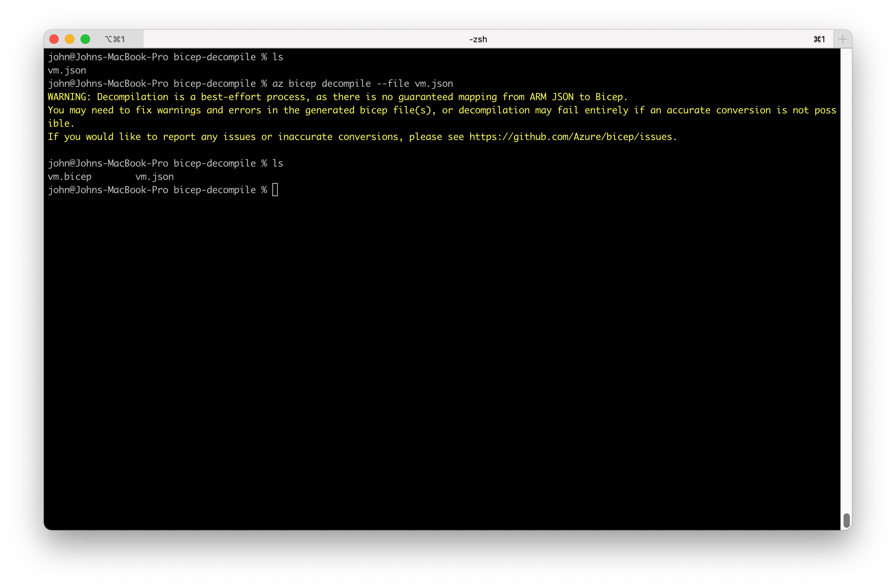
Task: Click the vm.bicep filename in ls output
Action: click(70, 177)
